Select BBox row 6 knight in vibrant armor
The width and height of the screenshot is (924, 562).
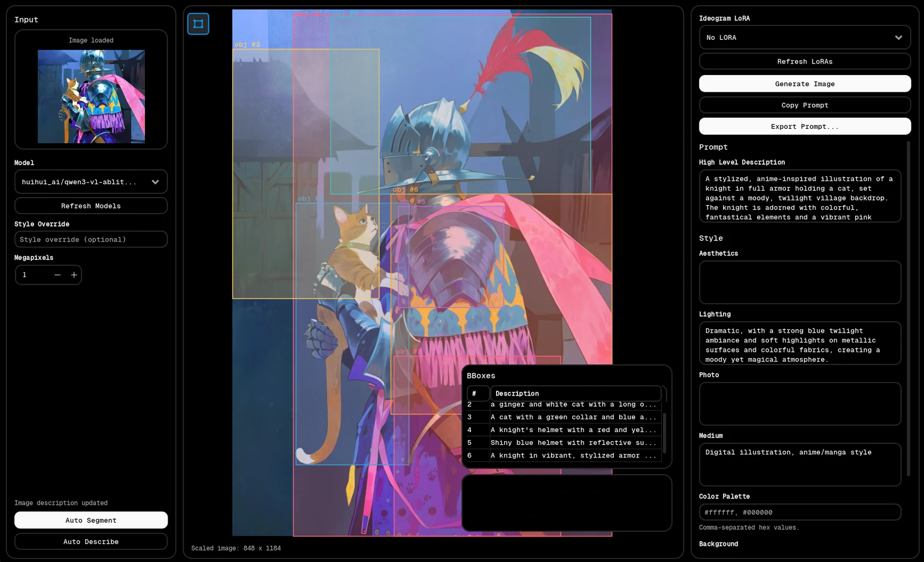point(563,455)
